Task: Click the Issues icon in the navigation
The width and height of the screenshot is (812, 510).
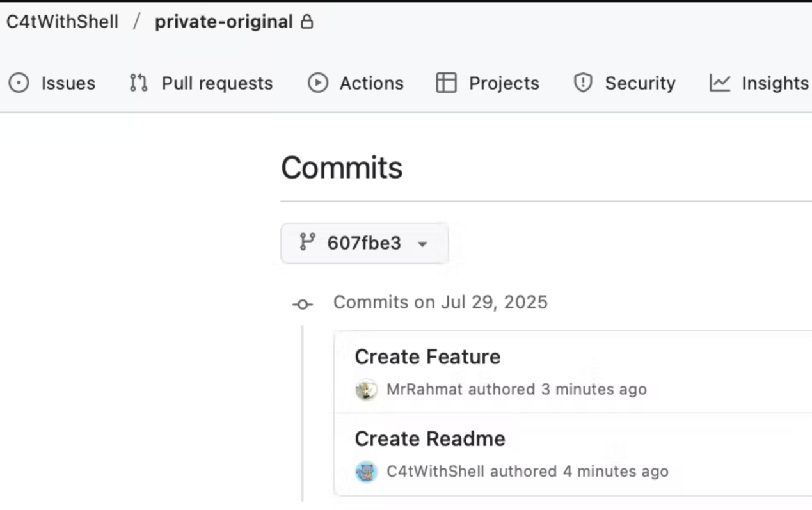Action: [x=18, y=83]
